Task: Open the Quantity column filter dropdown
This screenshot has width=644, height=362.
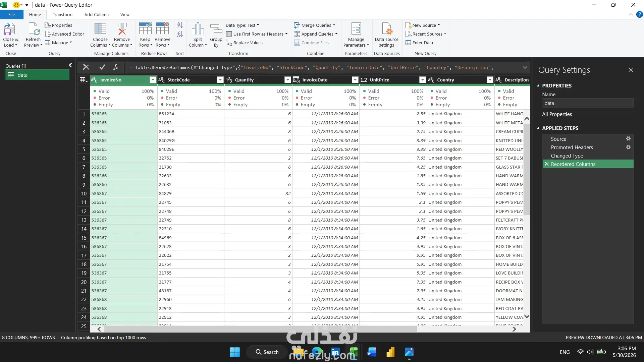Action: pyautogui.click(x=288, y=80)
